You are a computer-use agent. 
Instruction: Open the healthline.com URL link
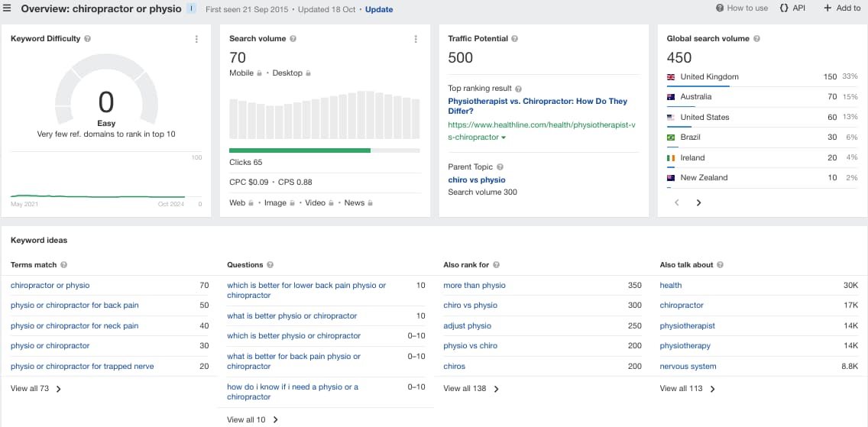pos(542,131)
